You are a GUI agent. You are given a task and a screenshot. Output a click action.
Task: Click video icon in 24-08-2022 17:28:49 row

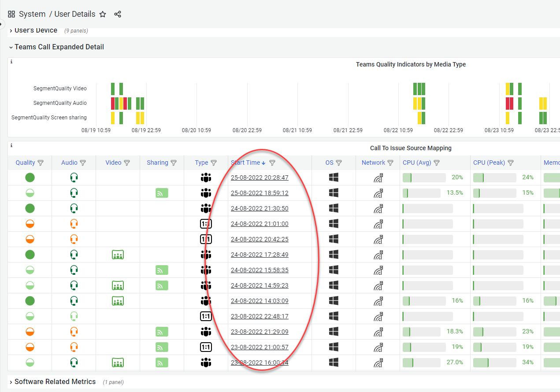click(x=118, y=255)
